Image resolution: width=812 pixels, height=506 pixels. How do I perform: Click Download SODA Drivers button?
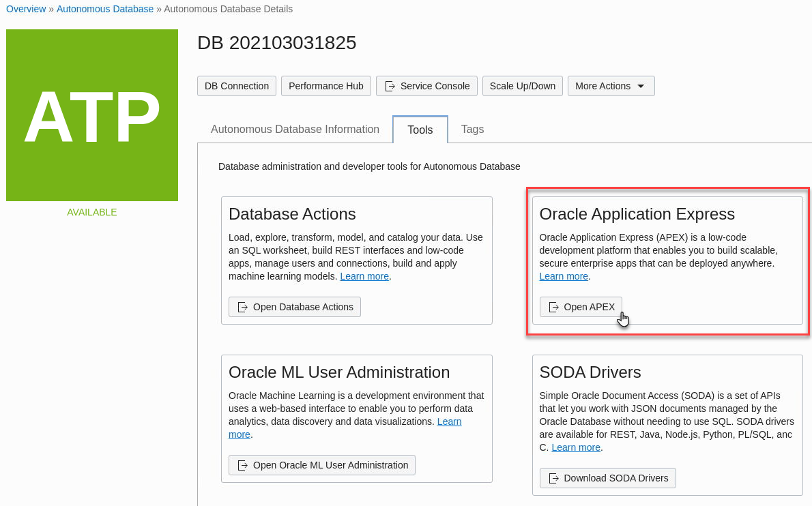[x=607, y=478]
